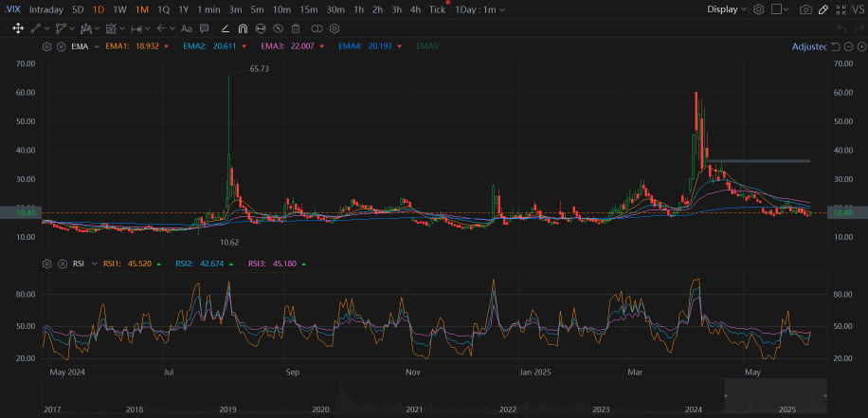Screen dimensions: 868x418
Task: Select the 1D period
Action: tap(99, 9)
